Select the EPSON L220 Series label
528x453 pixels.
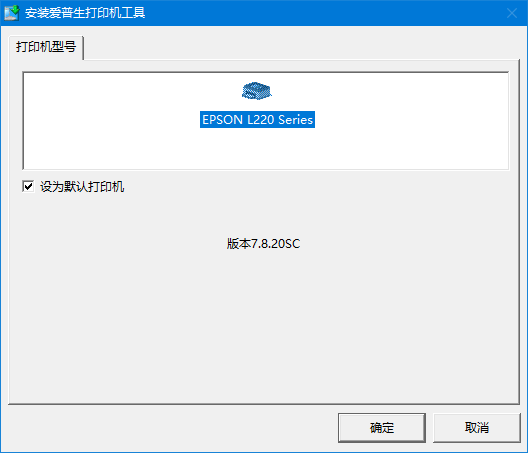257,120
